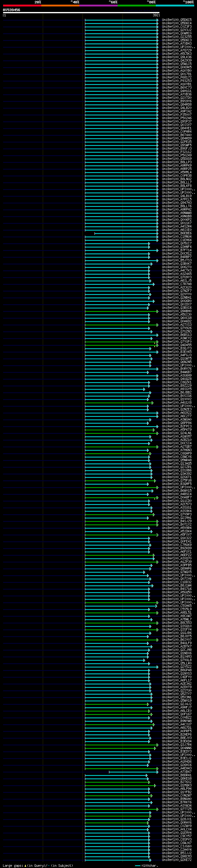
Task: Select hit label UniRef100_Q4LB20
Action: click(x=177, y=108)
